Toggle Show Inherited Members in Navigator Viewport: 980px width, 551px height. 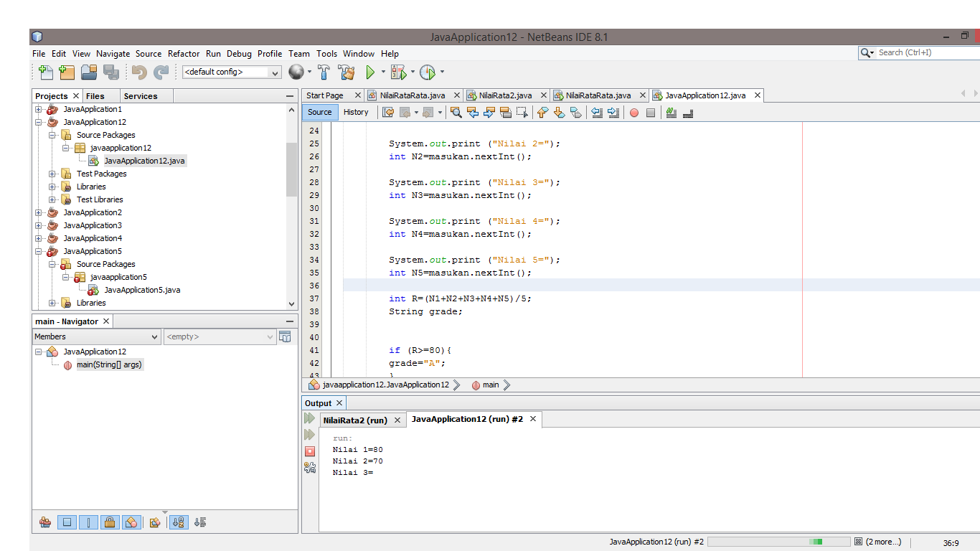45,522
